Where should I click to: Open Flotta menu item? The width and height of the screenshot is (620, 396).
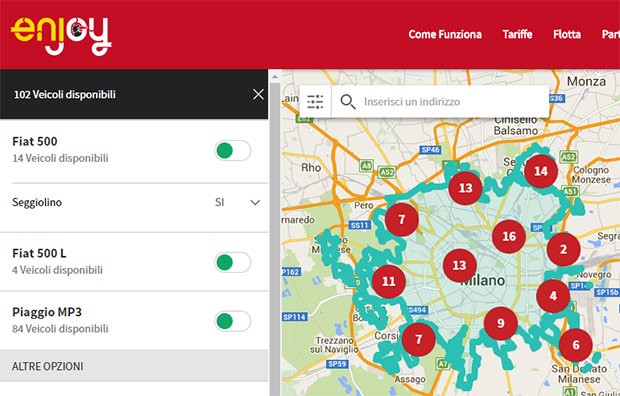pyautogui.click(x=567, y=34)
